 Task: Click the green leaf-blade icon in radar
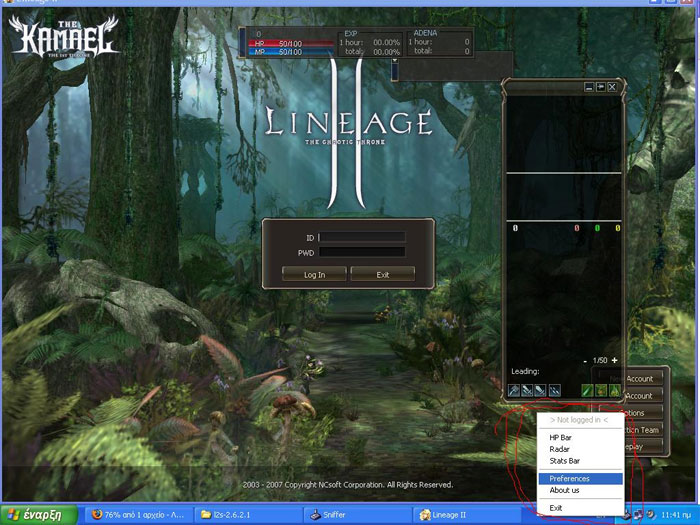tap(587, 391)
